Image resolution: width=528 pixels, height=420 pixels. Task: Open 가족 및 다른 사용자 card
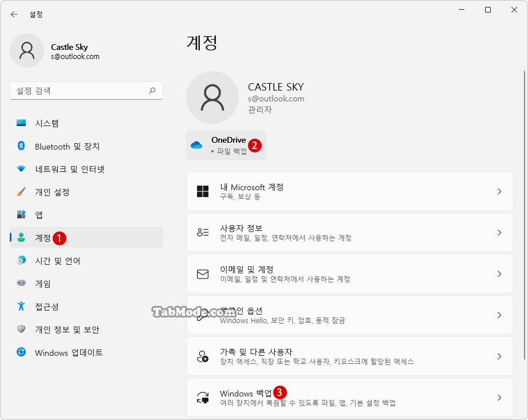tap(349, 356)
